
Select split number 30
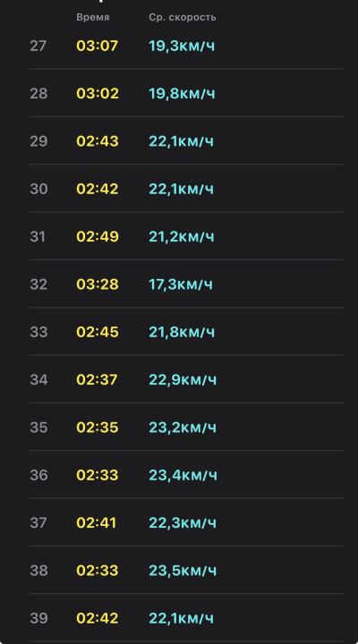tap(38, 189)
